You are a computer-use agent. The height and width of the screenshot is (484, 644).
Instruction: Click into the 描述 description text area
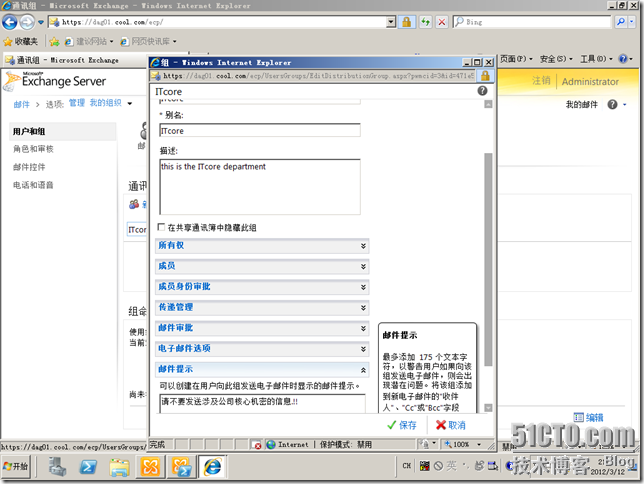pyautogui.click(x=259, y=186)
